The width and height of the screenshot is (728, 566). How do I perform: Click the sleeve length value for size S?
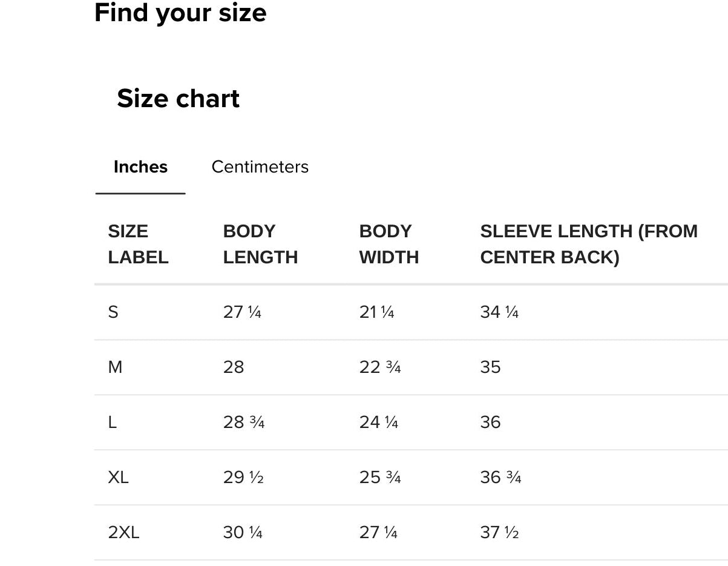[x=499, y=312]
